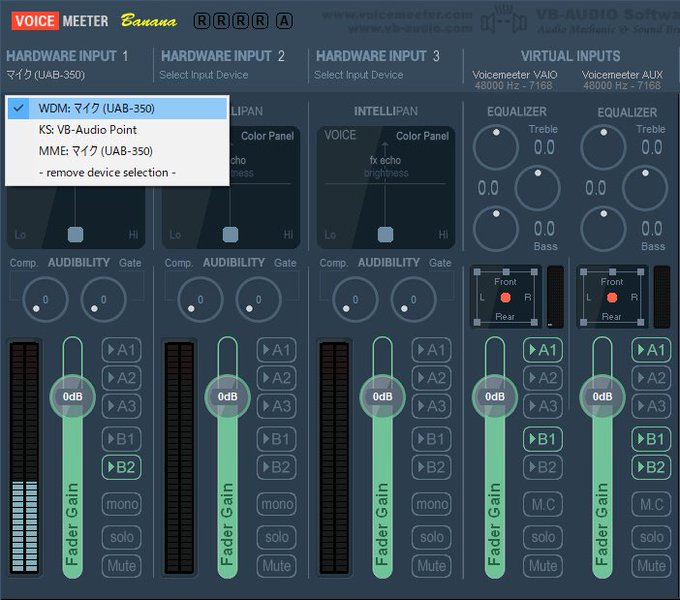Click remove device selection entry
The image size is (680, 600).
tap(117, 173)
